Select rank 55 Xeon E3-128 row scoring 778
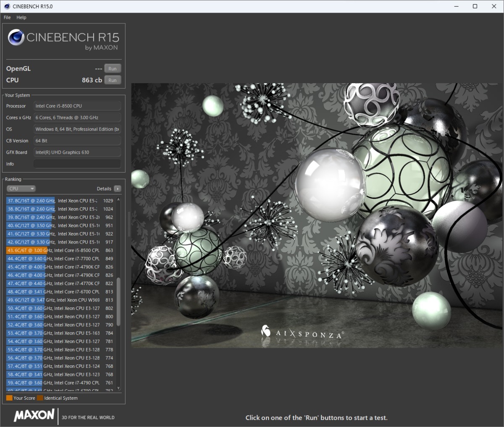504x427 pixels. (x=60, y=350)
